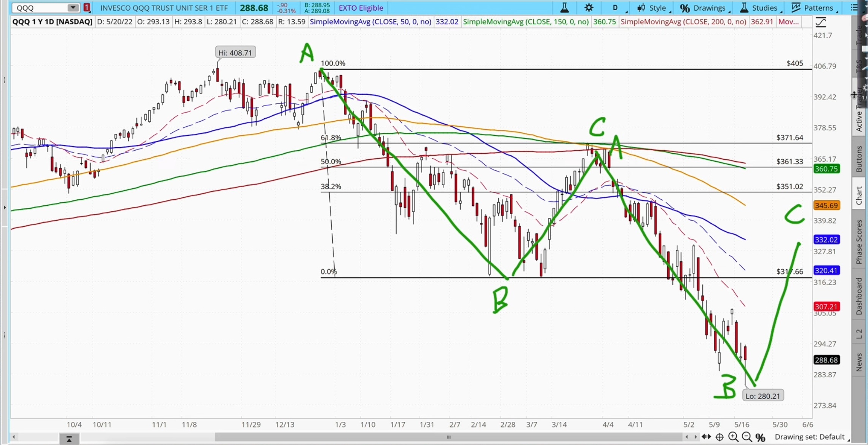868x445 pixels.
Task: Click the red 307.21 price axis tag
Action: click(x=827, y=307)
